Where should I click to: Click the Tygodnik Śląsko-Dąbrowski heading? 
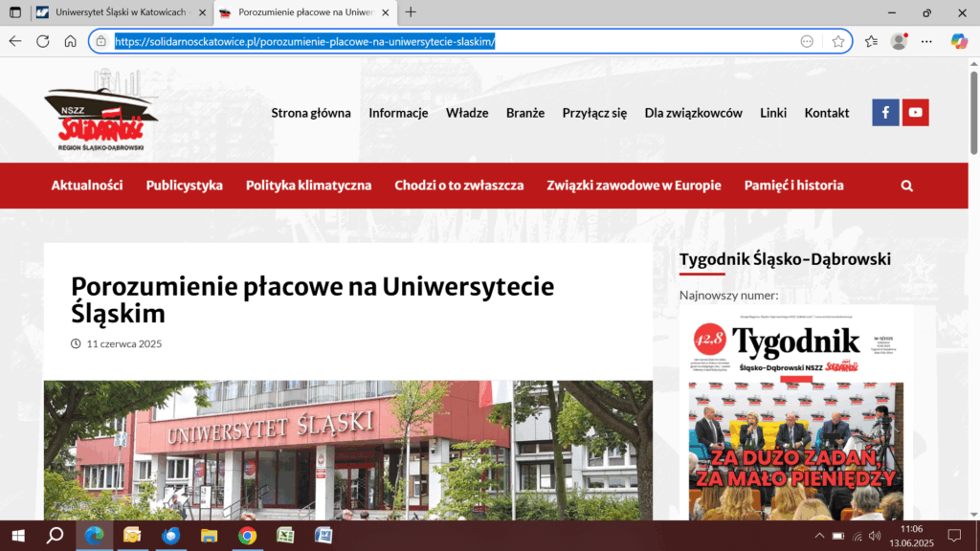coord(785,259)
